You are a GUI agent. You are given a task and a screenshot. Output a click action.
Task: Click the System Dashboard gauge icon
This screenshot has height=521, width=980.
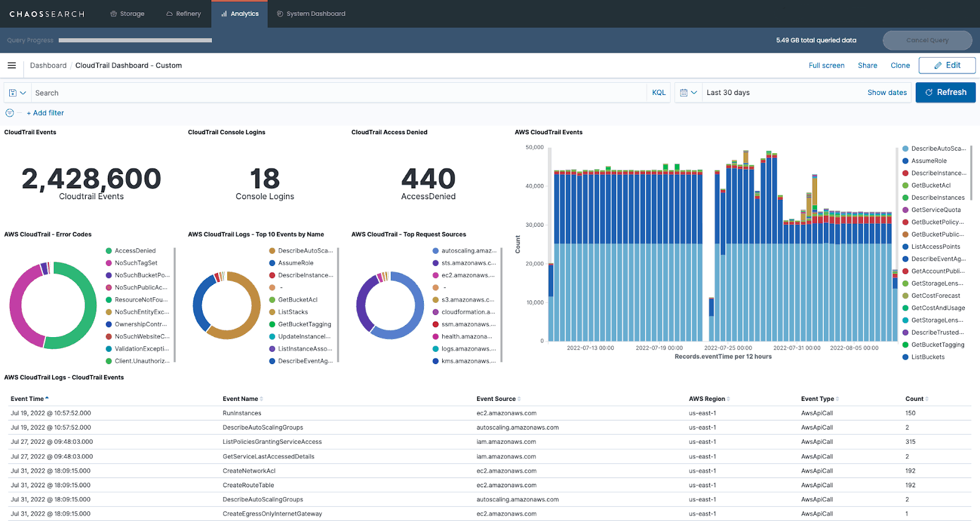pyautogui.click(x=281, y=13)
